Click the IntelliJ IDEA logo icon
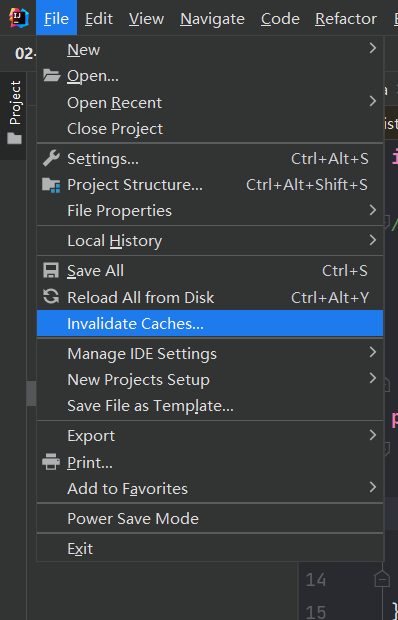The image size is (398, 620). [x=19, y=18]
